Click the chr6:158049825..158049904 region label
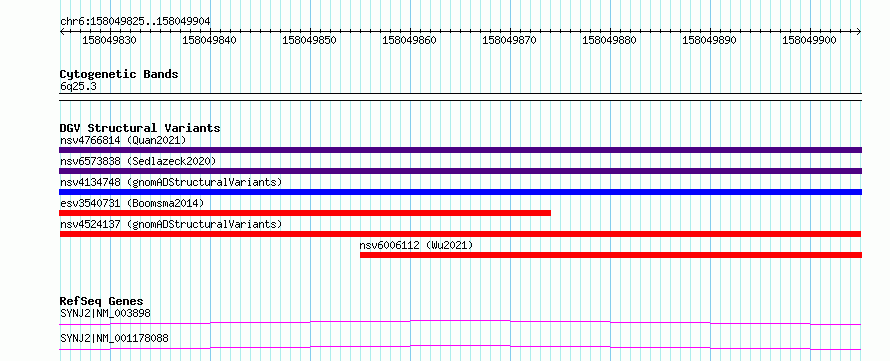The width and height of the screenshot is (890, 361). click(135, 21)
